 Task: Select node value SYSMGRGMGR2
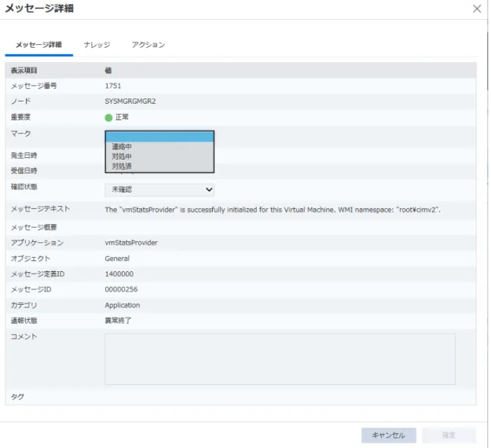pyautogui.click(x=130, y=101)
